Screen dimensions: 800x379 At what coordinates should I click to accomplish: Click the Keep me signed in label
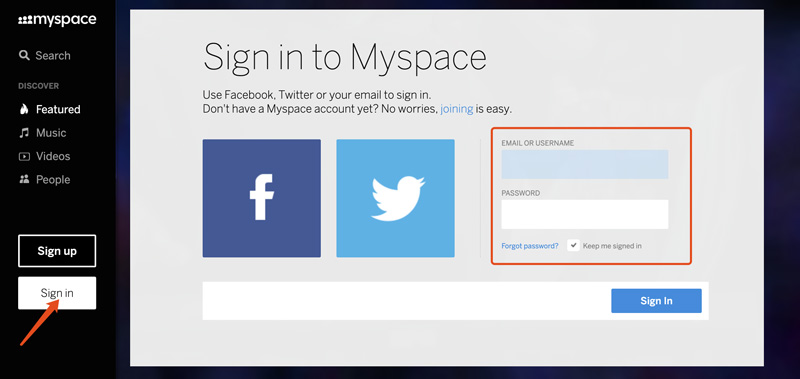[x=612, y=246]
